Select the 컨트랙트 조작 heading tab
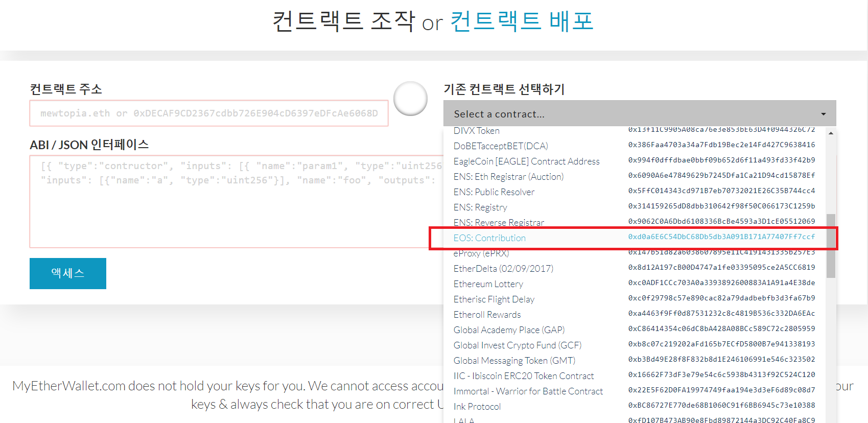 pyautogui.click(x=344, y=21)
